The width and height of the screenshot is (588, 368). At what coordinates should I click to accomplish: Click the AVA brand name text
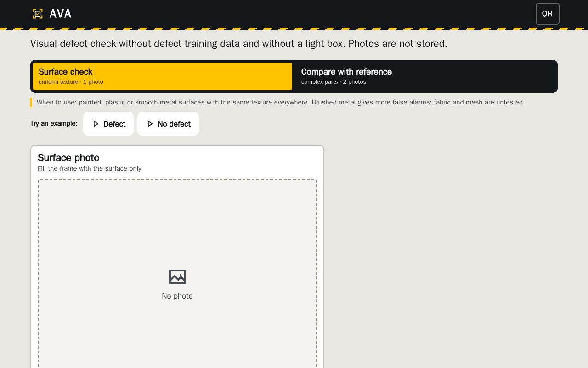point(61,14)
